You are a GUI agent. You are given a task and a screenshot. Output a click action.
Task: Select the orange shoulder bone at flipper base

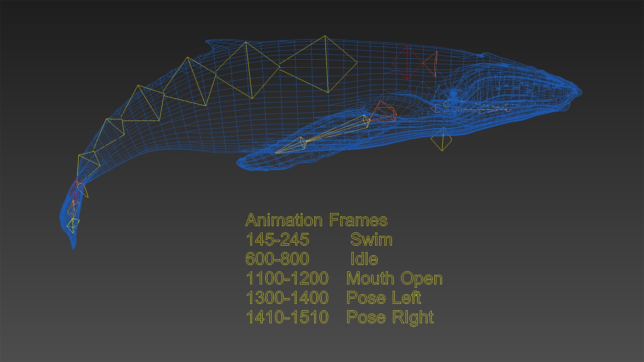383,111
